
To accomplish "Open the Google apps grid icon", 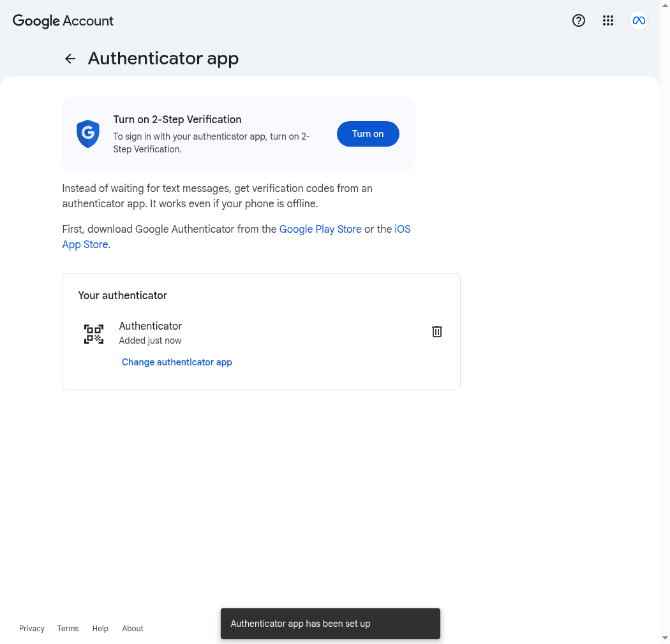I will tap(608, 20).
